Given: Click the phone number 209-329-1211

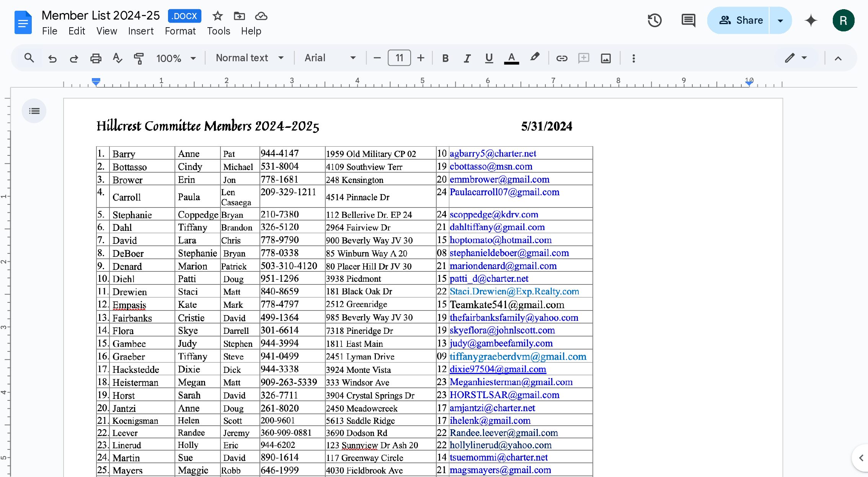Looking at the screenshot, I should point(289,192).
